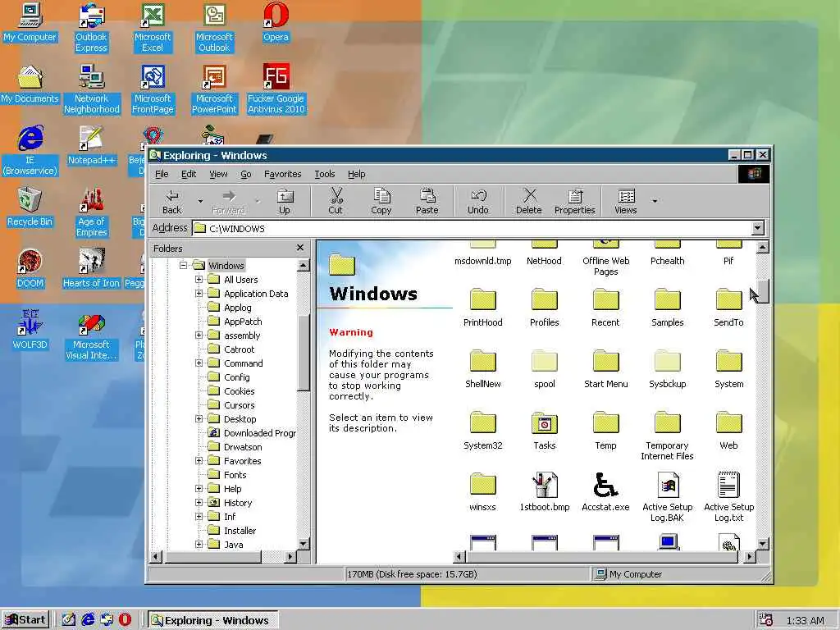
Task: Select the Temp folder icon
Action: [x=605, y=431]
